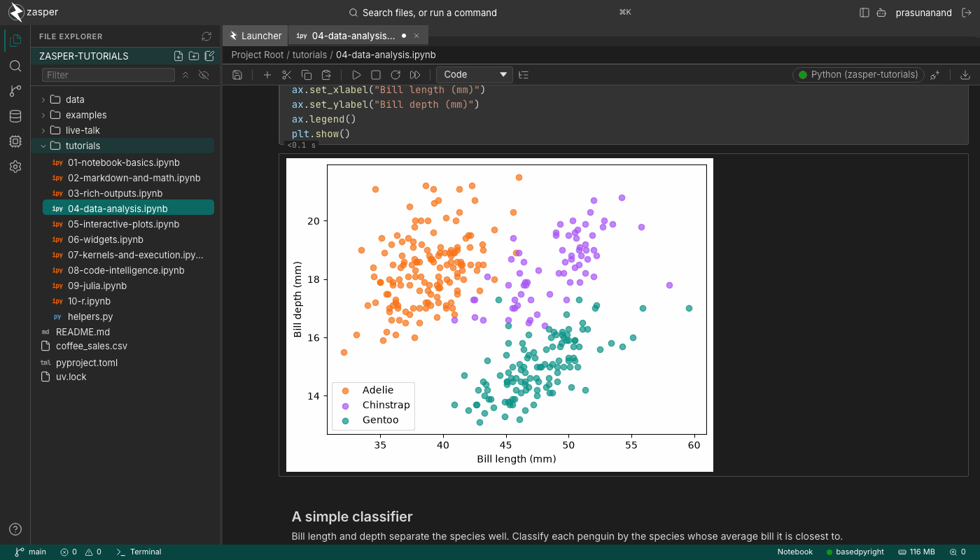This screenshot has width=980, height=560.
Task: Open the Code cell type dropdown
Action: point(475,75)
